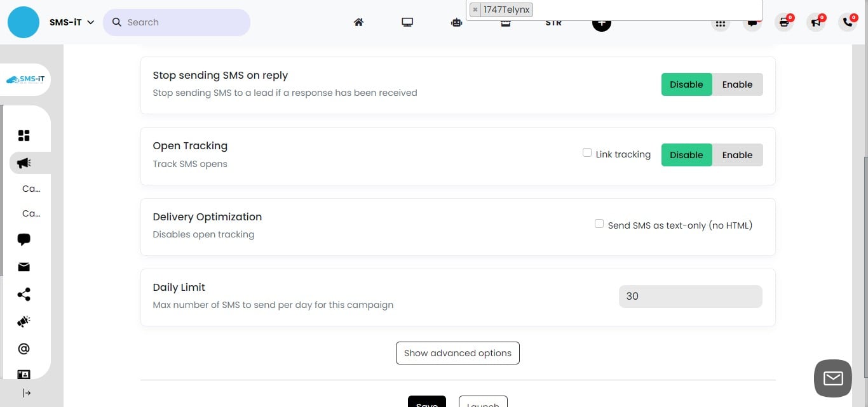The width and height of the screenshot is (868, 407).
Task: Check Send SMS as text-only (no HTML)
Action: pyautogui.click(x=599, y=224)
